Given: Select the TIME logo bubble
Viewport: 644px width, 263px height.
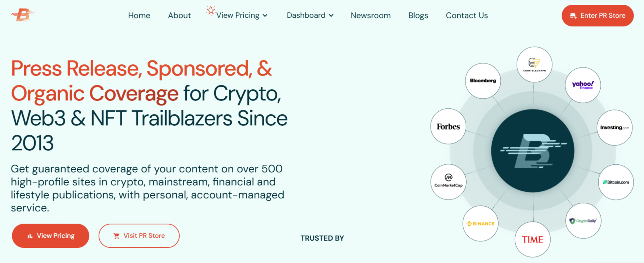Looking at the screenshot, I should click(x=533, y=239).
